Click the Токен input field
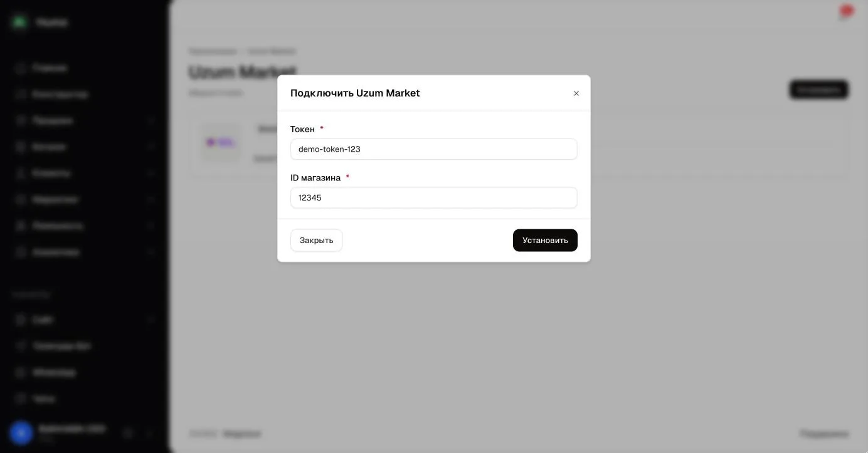Screen dimensions: 868x453 click(433, 149)
